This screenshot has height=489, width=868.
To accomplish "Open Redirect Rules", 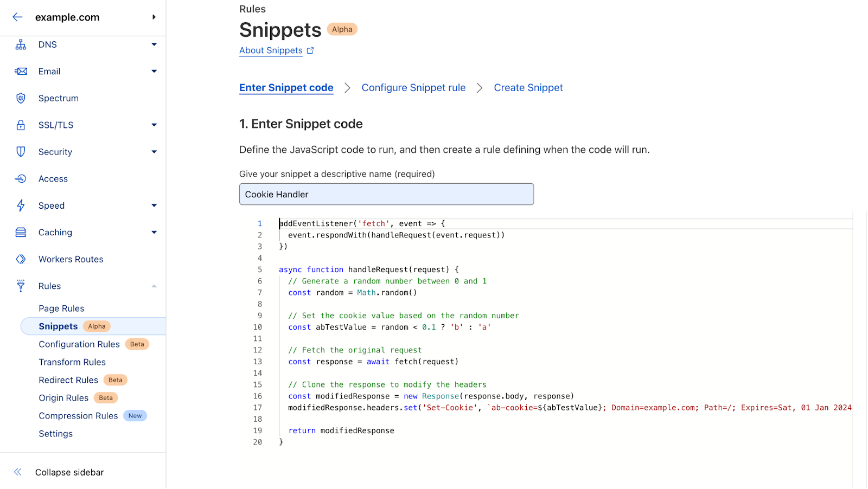I will pos(68,380).
